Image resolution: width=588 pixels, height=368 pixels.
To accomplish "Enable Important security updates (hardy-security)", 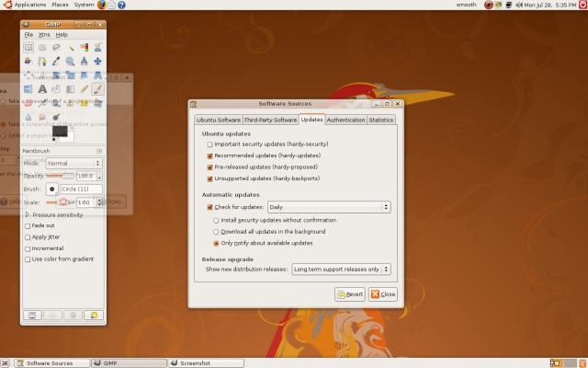I will pos(209,144).
